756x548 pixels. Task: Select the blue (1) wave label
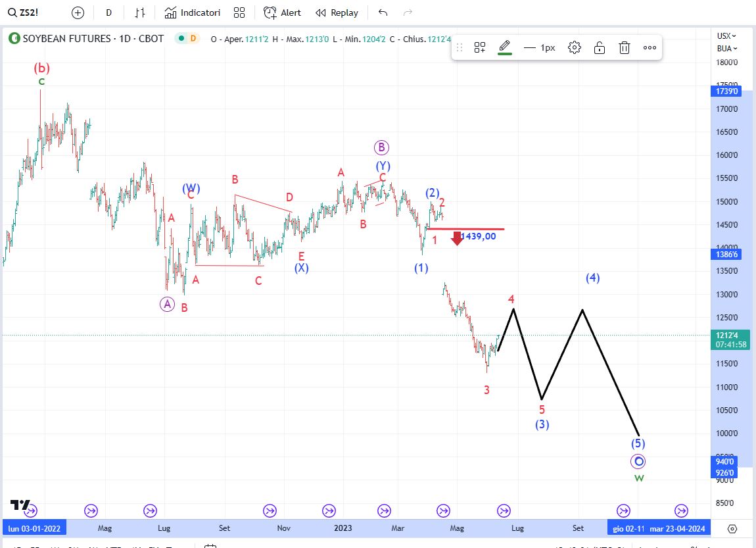pos(421,268)
